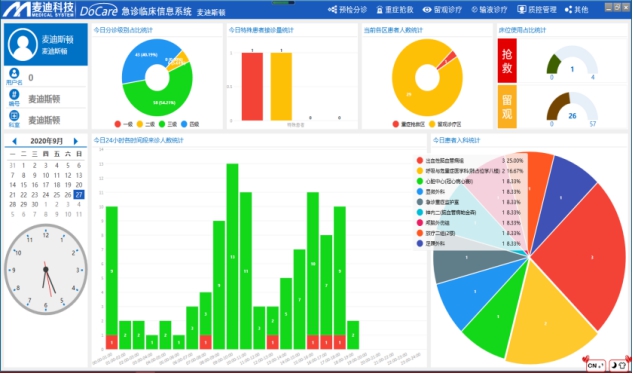The width and height of the screenshot is (633, 374).
Task: Click the 用户名 user icon
Action: (x=14, y=73)
